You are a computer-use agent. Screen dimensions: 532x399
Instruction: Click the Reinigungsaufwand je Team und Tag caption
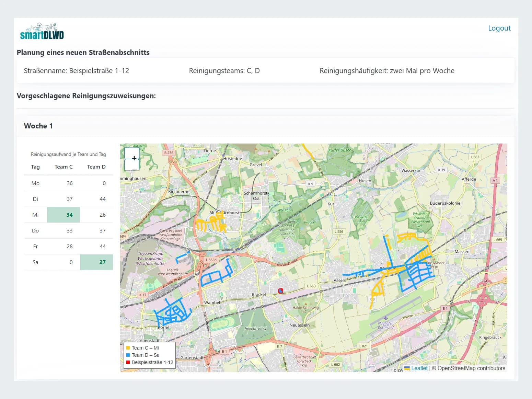(68, 155)
